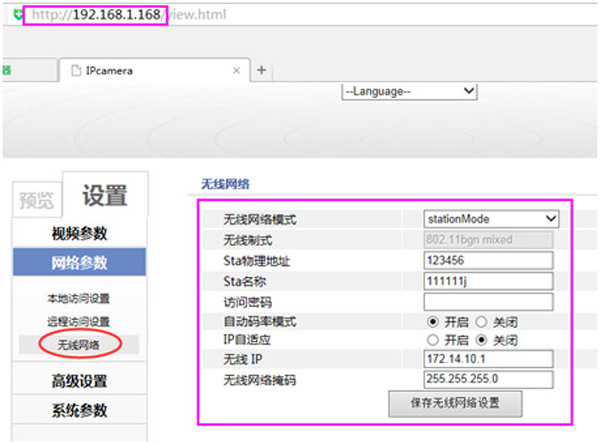Switch to the 设置 tab
The height and width of the screenshot is (444, 600).
pyautogui.click(x=105, y=195)
